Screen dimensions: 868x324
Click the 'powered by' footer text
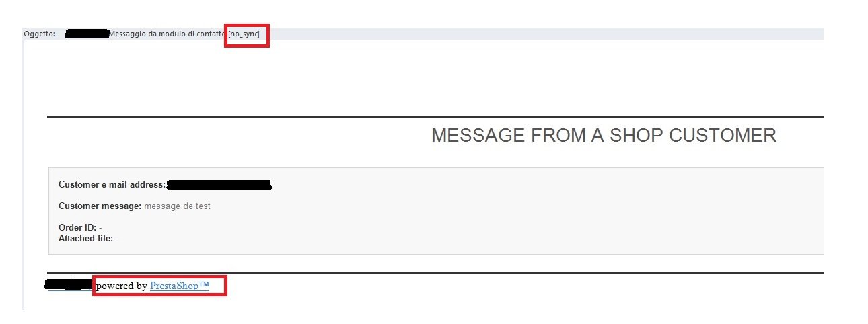click(x=122, y=286)
